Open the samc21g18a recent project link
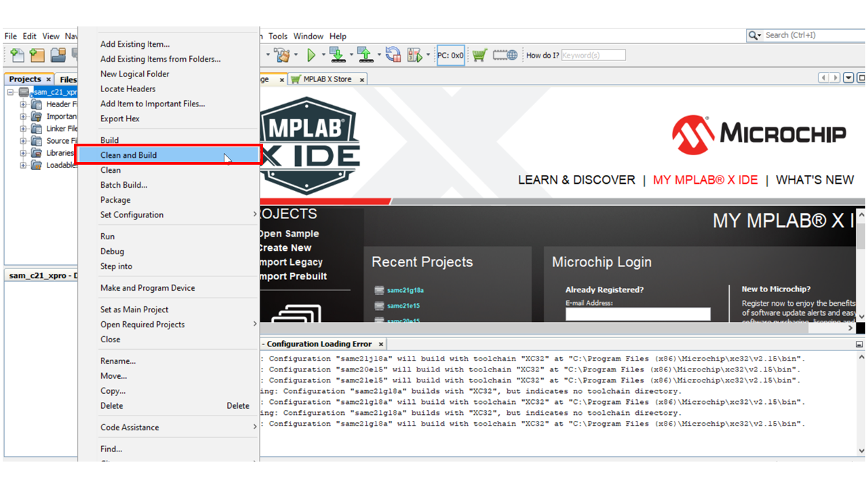Viewport: 868px width, 488px height. pos(406,290)
